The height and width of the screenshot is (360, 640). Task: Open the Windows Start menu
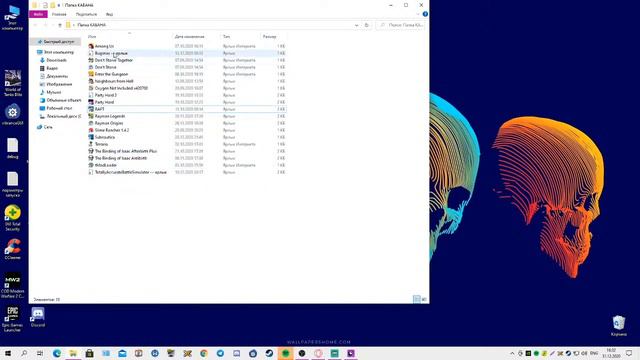point(8,353)
